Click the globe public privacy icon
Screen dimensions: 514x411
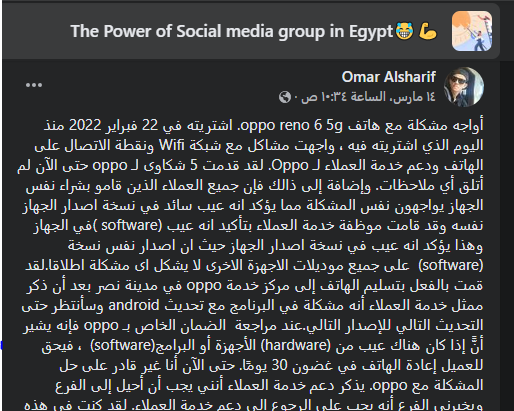(x=285, y=97)
